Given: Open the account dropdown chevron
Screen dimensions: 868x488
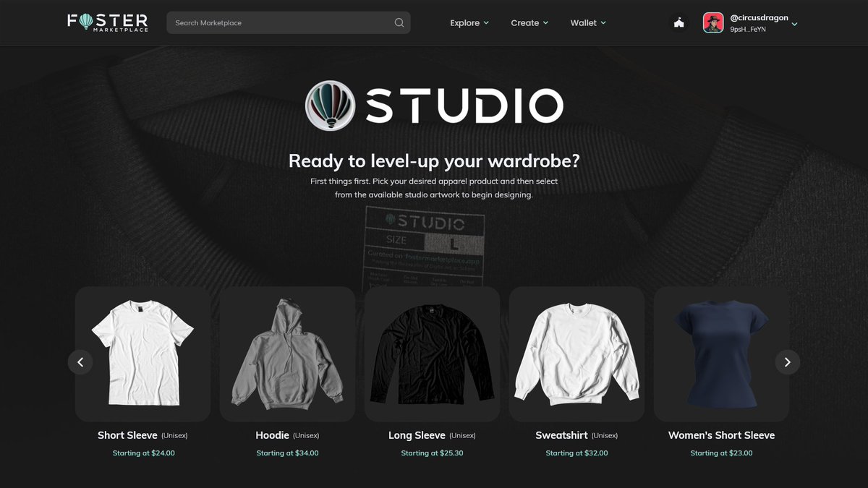Looking at the screenshot, I should click(x=794, y=24).
